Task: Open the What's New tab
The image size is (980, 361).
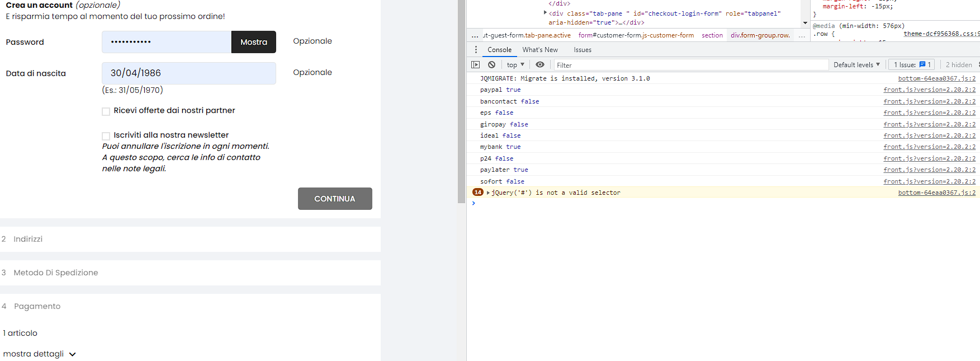Action: 540,50
